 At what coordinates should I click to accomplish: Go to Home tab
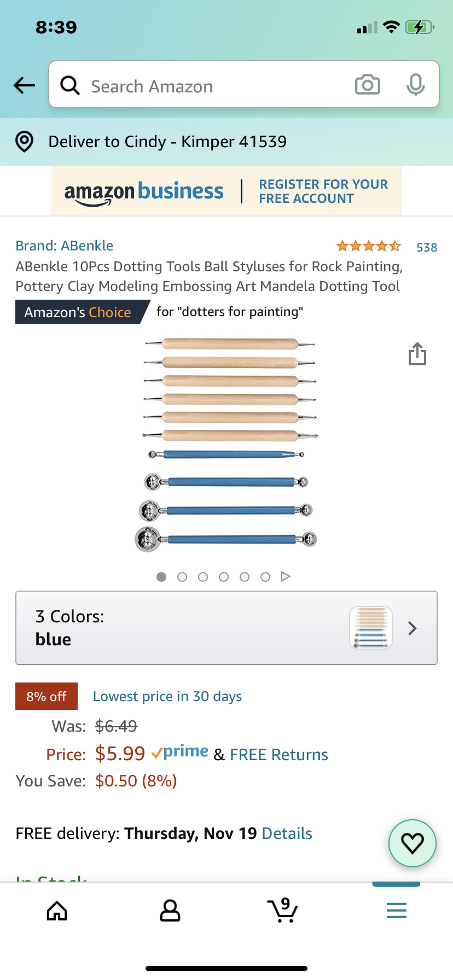pyautogui.click(x=57, y=911)
